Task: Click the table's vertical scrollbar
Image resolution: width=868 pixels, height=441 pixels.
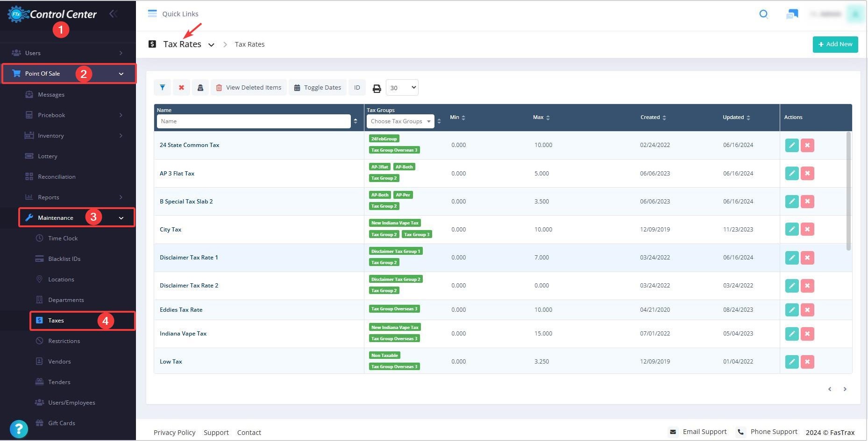Action: 848,191
